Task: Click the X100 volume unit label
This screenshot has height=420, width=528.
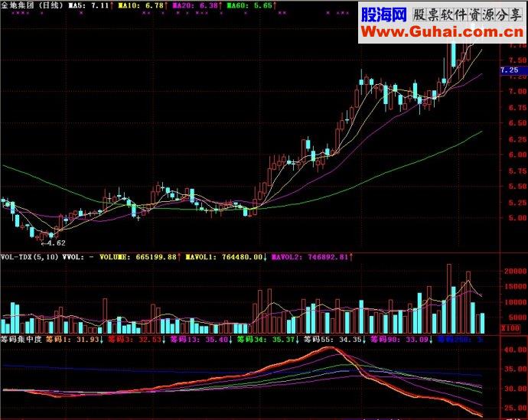Action: (510, 327)
